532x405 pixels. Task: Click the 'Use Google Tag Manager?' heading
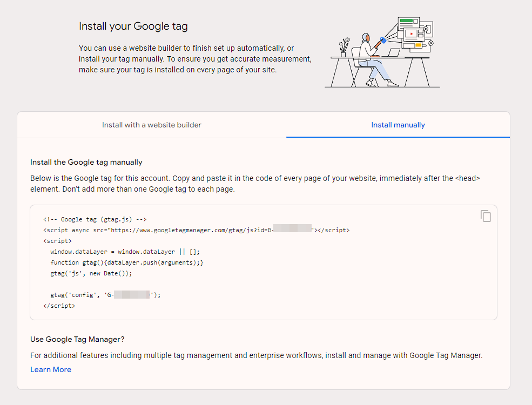(77, 339)
